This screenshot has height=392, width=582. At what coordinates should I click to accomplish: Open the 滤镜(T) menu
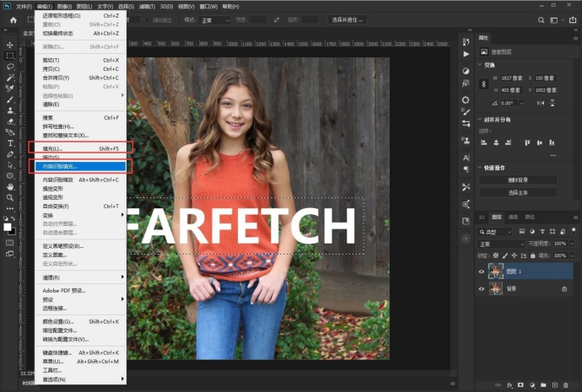[x=147, y=6]
